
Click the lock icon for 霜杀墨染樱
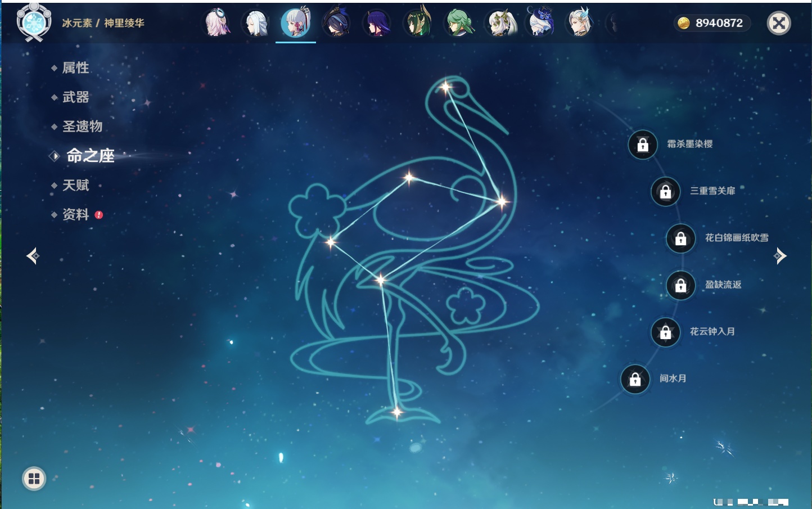(643, 145)
